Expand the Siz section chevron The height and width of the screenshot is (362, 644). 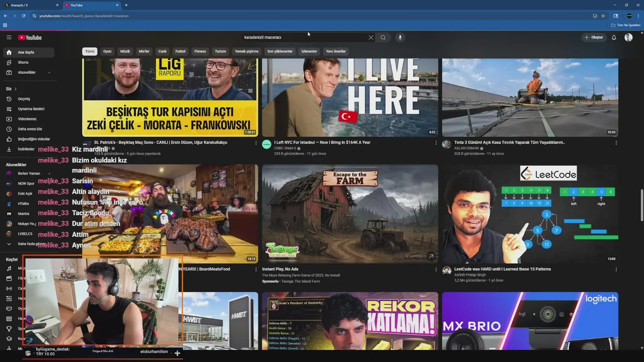pos(15,89)
